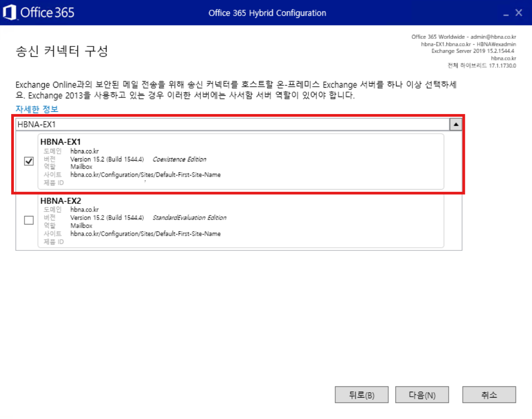This screenshot has height=419, width=532.
Task: Click HBNA-EX2 site path text
Action: (x=145, y=233)
